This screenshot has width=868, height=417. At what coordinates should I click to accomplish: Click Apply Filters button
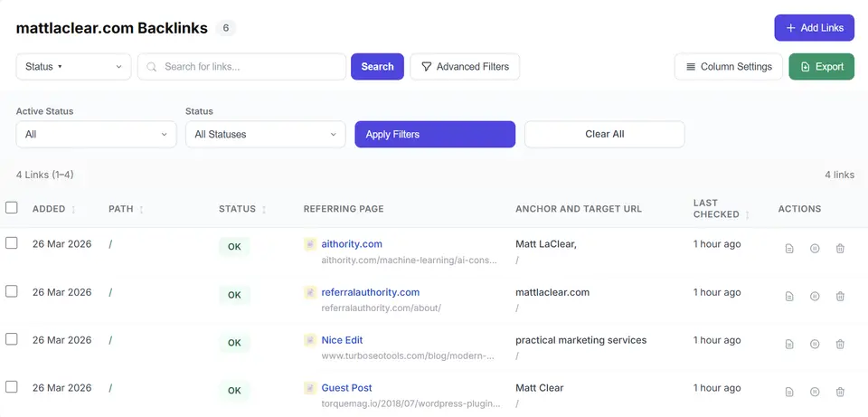(x=435, y=135)
